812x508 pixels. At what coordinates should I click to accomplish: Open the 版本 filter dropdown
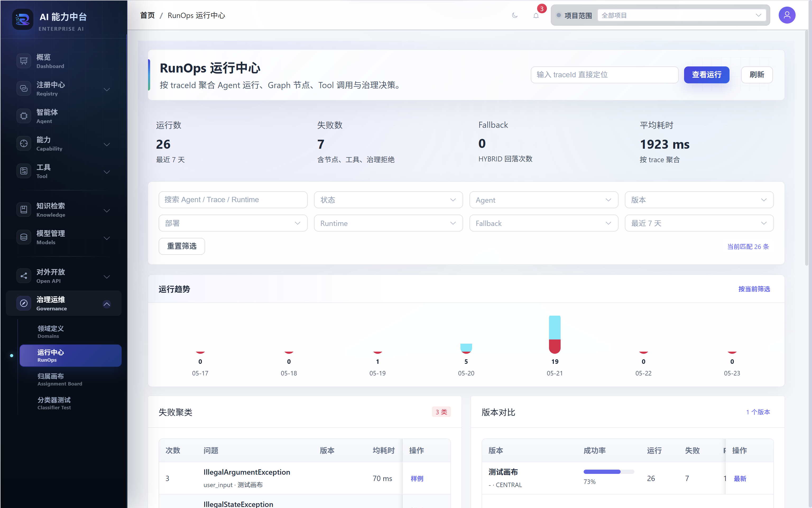699,200
